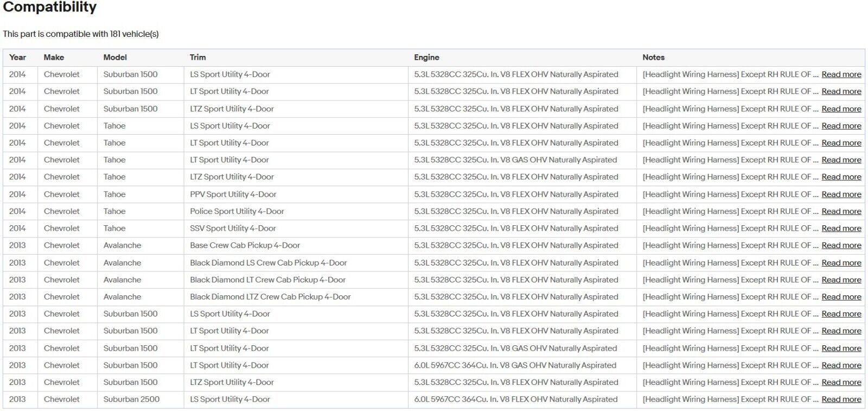Screen dimensions: 868x411
Task: Open Read more for 2014 Suburban 1500 LS
Action: (x=841, y=74)
